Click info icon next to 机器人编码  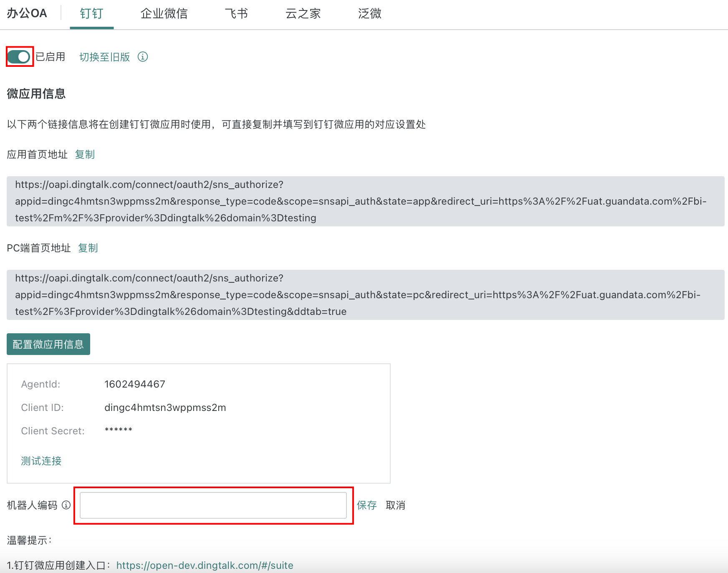(x=66, y=505)
